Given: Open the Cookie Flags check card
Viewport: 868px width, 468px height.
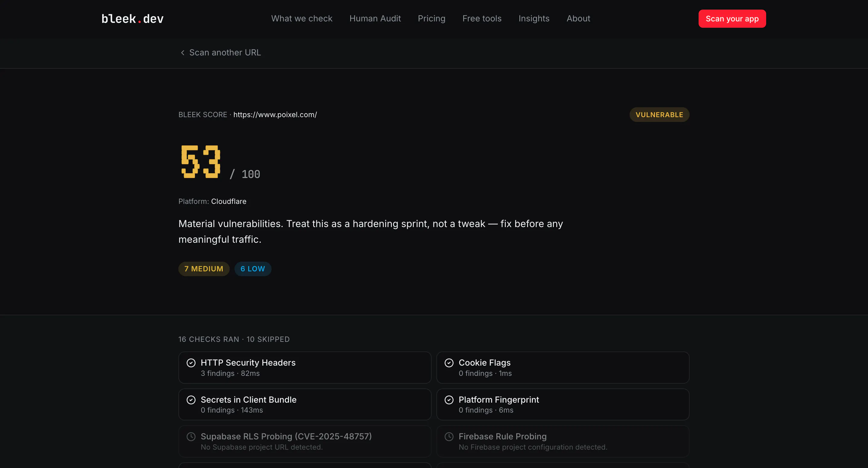Looking at the screenshot, I should [562, 368].
